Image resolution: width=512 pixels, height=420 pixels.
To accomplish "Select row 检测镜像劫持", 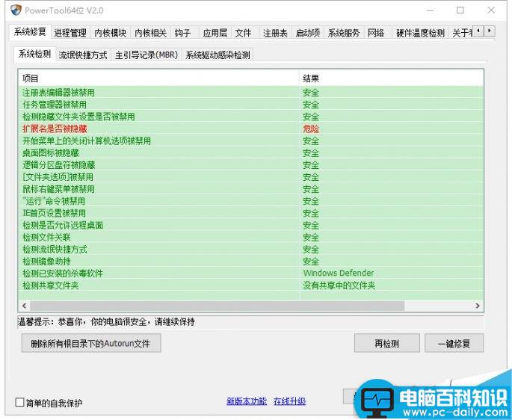I will point(251,262).
